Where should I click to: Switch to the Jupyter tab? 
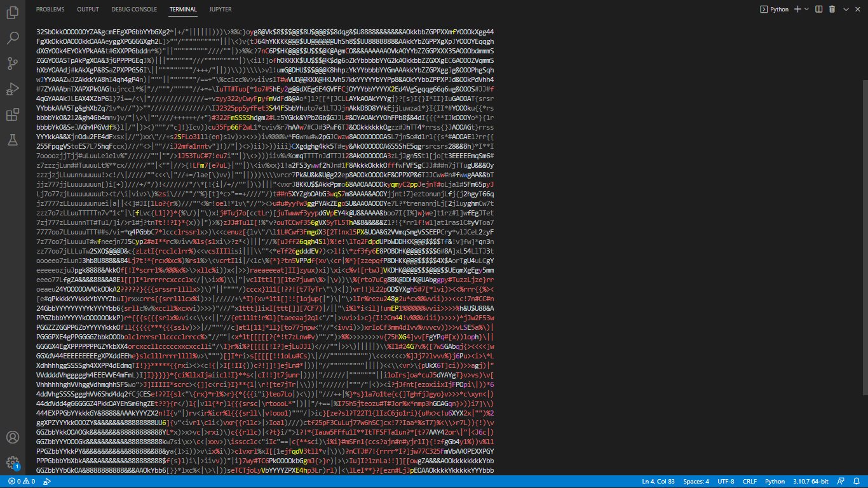pos(220,10)
